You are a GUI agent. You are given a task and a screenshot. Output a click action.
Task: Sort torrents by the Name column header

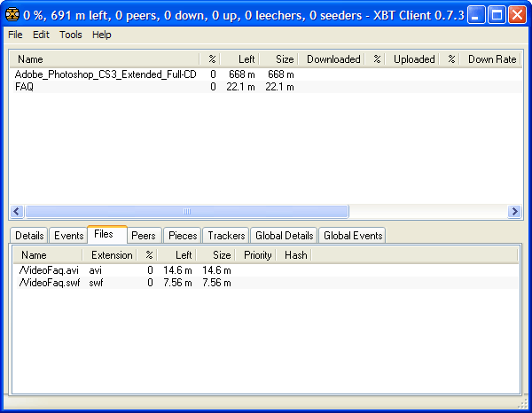pyautogui.click(x=105, y=59)
